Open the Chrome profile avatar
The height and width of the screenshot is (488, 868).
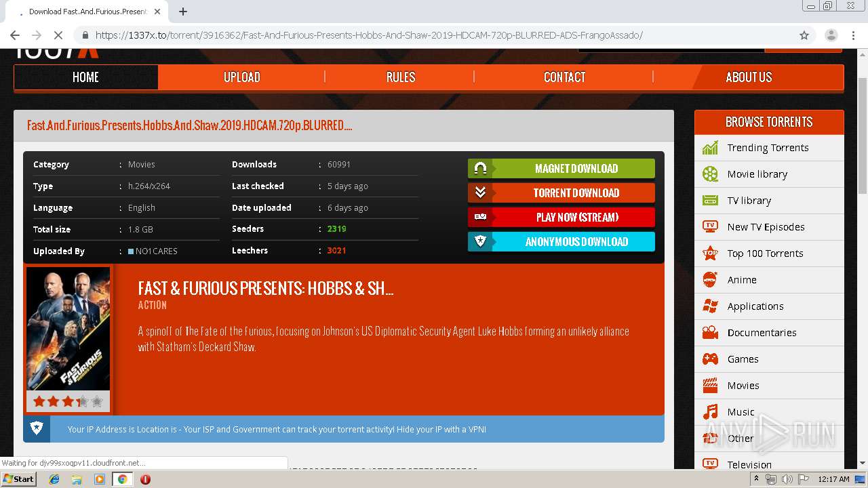click(x=831, y=35)
